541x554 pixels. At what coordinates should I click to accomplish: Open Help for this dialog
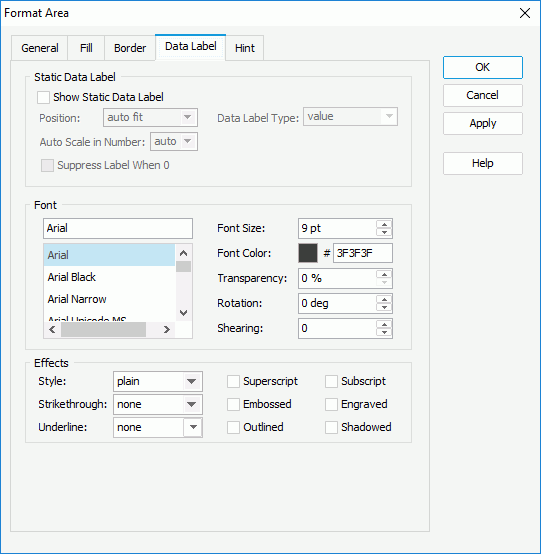point(483,163)
